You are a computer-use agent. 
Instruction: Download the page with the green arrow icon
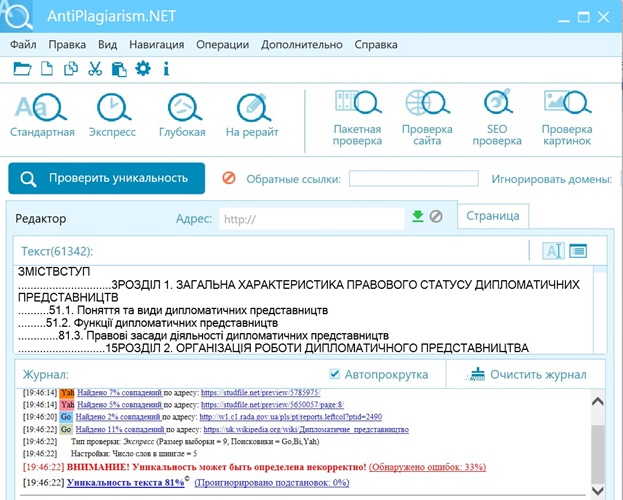(418, 217)
